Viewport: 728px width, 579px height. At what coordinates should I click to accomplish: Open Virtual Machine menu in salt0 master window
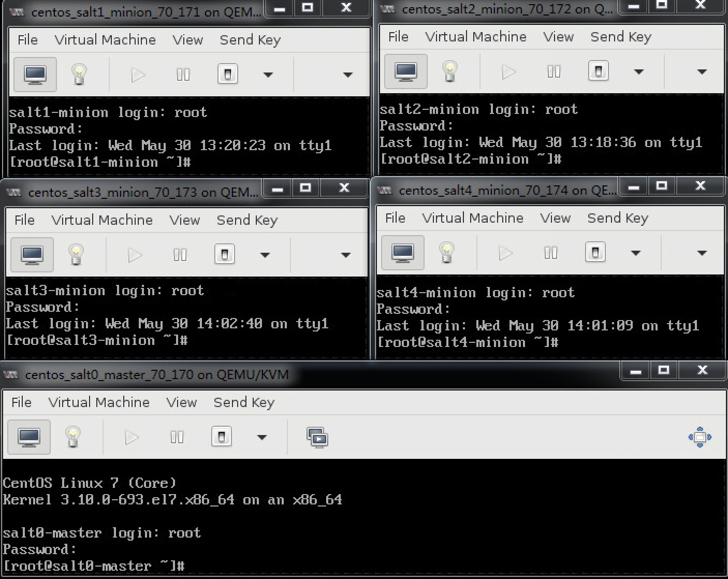(x=99, y=402)
